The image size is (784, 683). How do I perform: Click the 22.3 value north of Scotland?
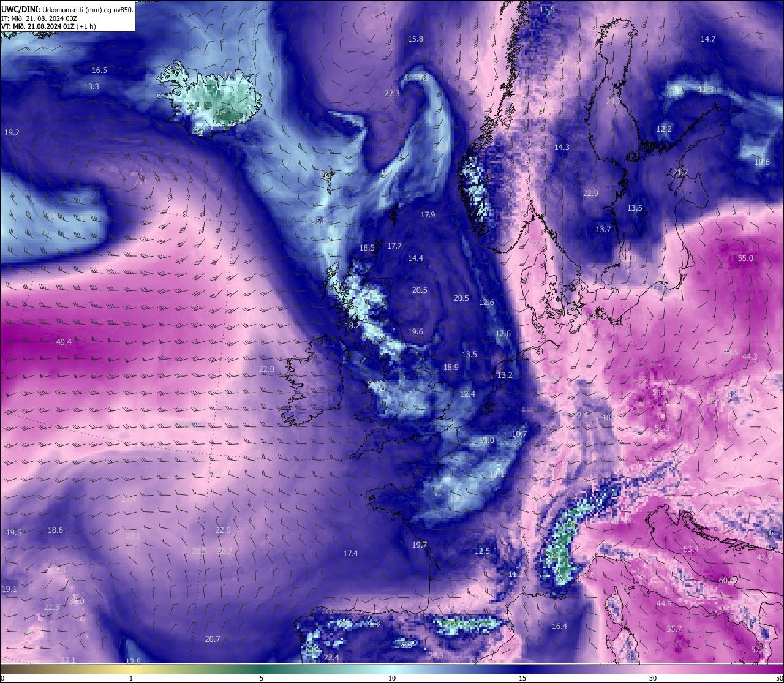click(392, 94)
